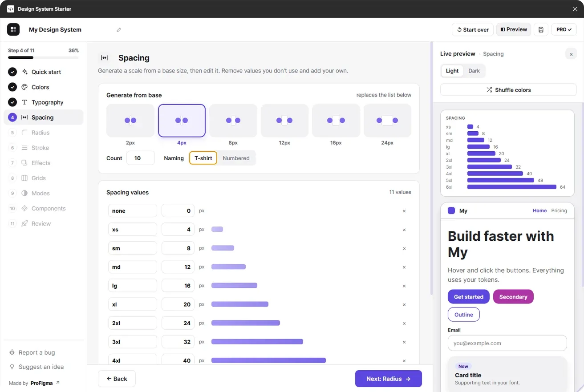Click ProFigma link in footer

pos(45,383)
